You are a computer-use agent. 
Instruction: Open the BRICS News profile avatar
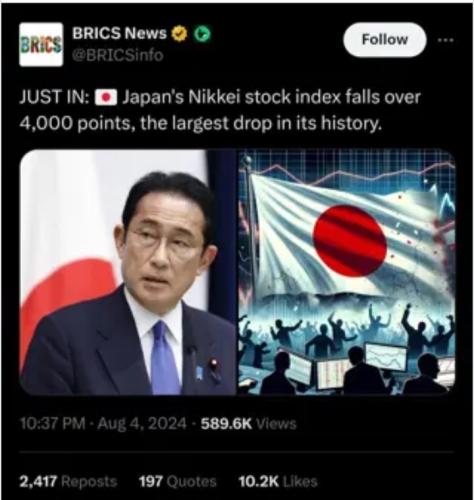[41, 44]
